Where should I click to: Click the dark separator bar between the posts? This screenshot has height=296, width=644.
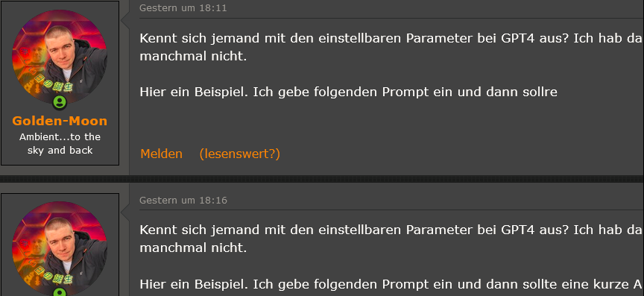(322, 179)
